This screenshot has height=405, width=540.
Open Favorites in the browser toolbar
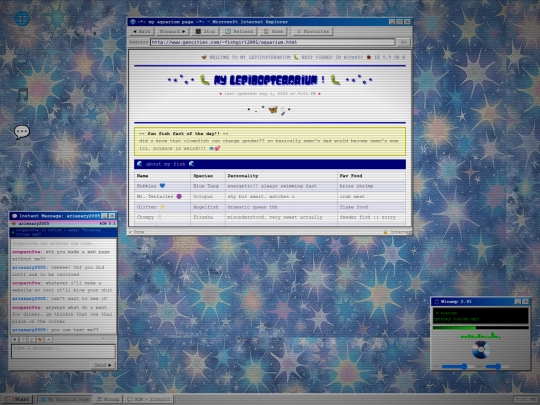click(313, 31)
